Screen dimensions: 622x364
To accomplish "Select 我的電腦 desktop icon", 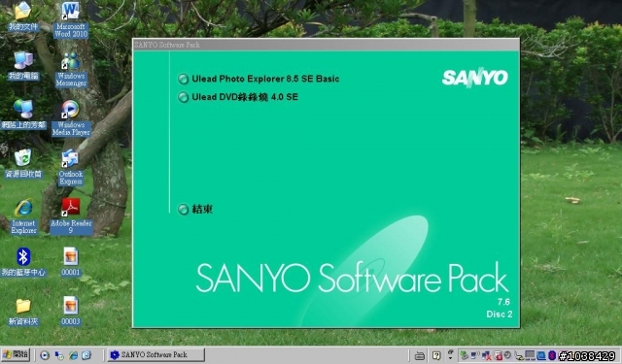I will point(23,66).
